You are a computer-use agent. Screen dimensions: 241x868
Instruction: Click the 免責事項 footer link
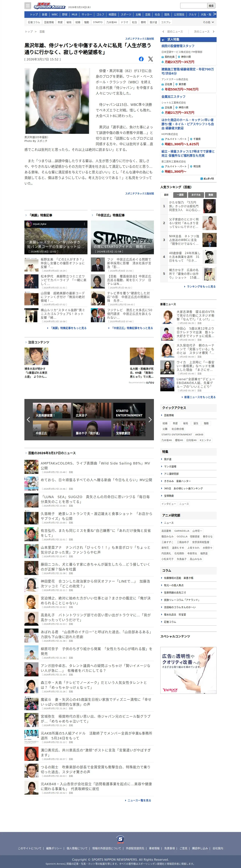[x=169, y=848]
